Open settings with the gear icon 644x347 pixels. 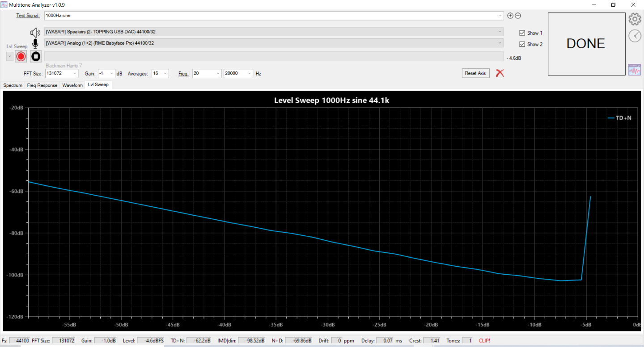point(635,19)
